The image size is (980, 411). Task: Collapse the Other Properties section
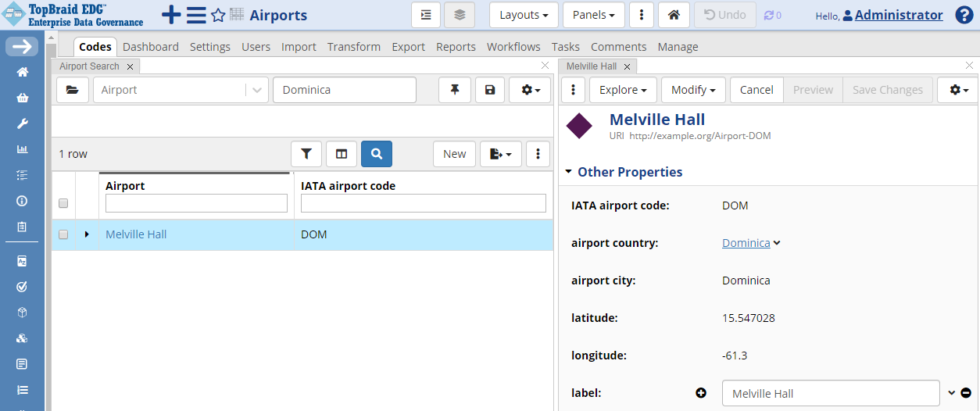pyautogui.click(x=570, y=172)
